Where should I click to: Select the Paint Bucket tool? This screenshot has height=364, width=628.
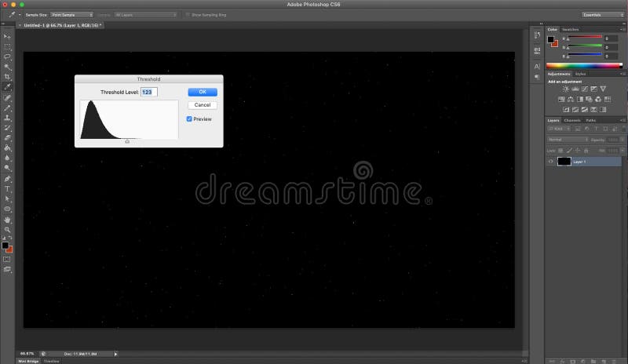[x=7, y=148]
